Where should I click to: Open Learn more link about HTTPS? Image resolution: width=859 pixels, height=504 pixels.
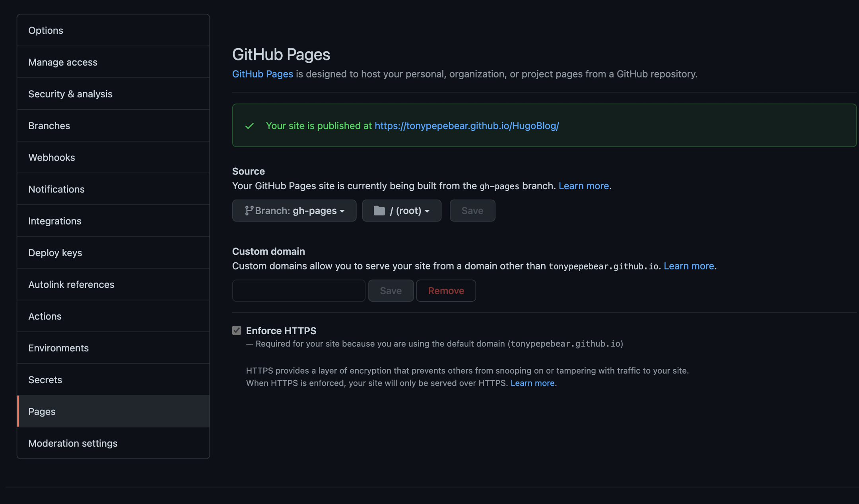coord(533,383)
